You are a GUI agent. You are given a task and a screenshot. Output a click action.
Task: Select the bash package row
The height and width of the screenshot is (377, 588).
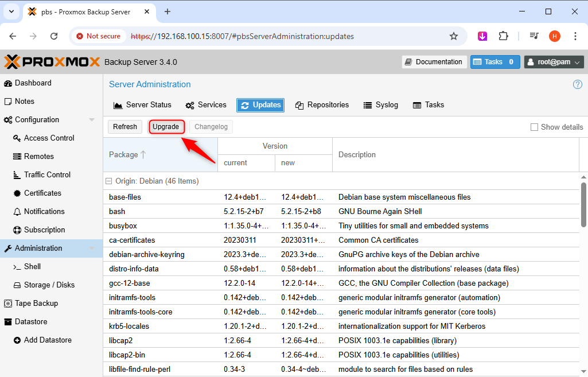[341, 212]
